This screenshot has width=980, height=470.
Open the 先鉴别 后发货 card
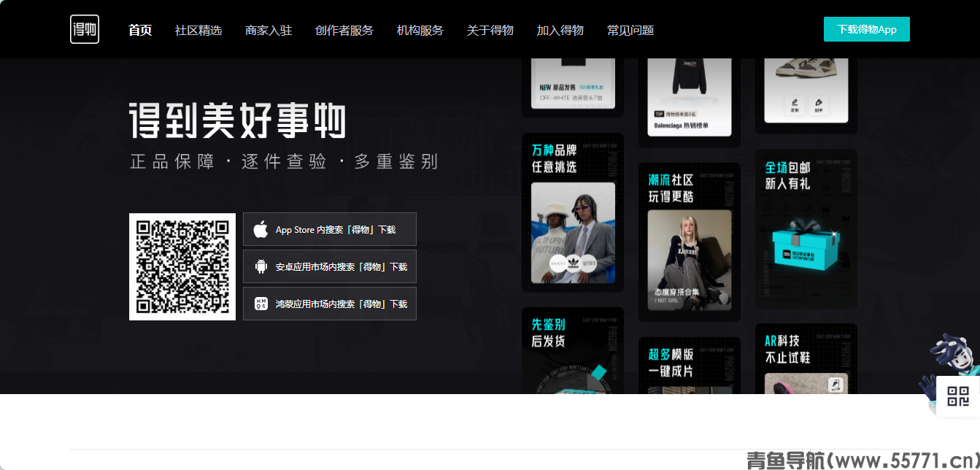(x=573, y=351)
